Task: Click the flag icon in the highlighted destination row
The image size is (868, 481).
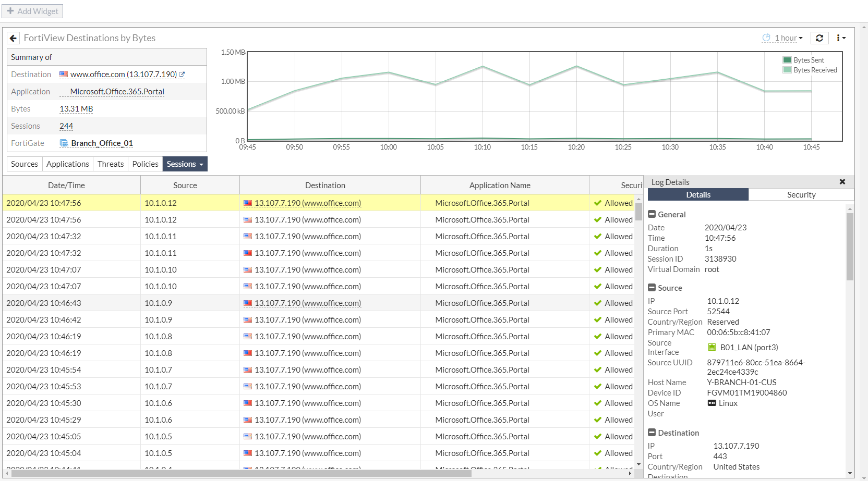Action: 247,203
